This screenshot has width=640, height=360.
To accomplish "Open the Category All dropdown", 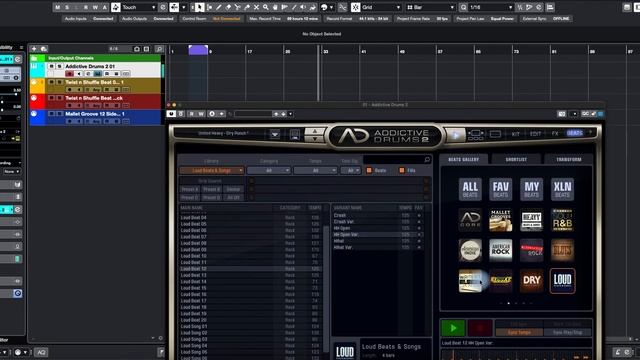I will (269, 170).
